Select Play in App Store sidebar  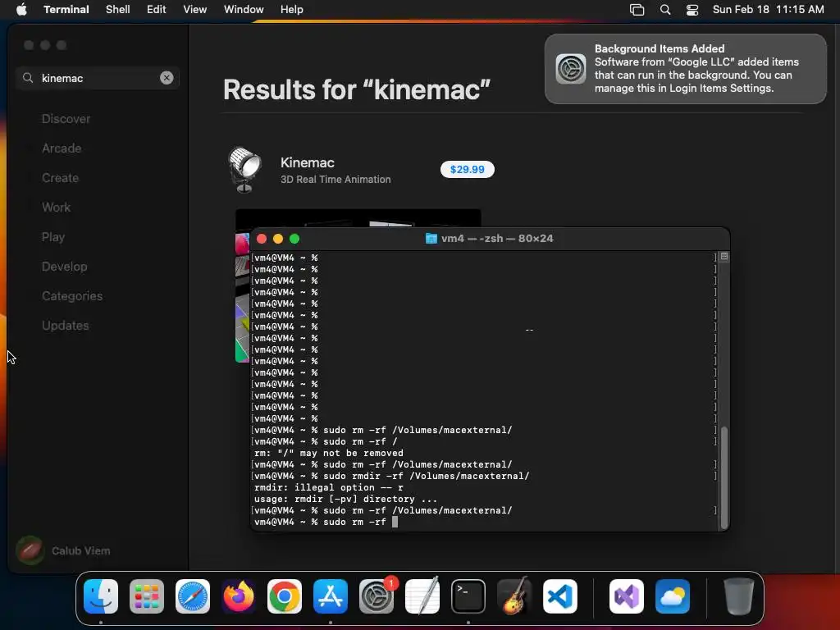click(x=53, y=237)
